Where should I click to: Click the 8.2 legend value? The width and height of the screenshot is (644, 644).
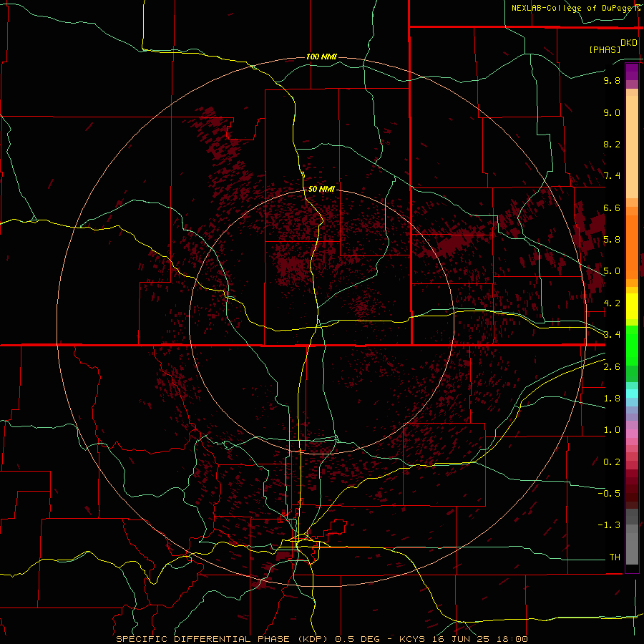pos(612,144)
